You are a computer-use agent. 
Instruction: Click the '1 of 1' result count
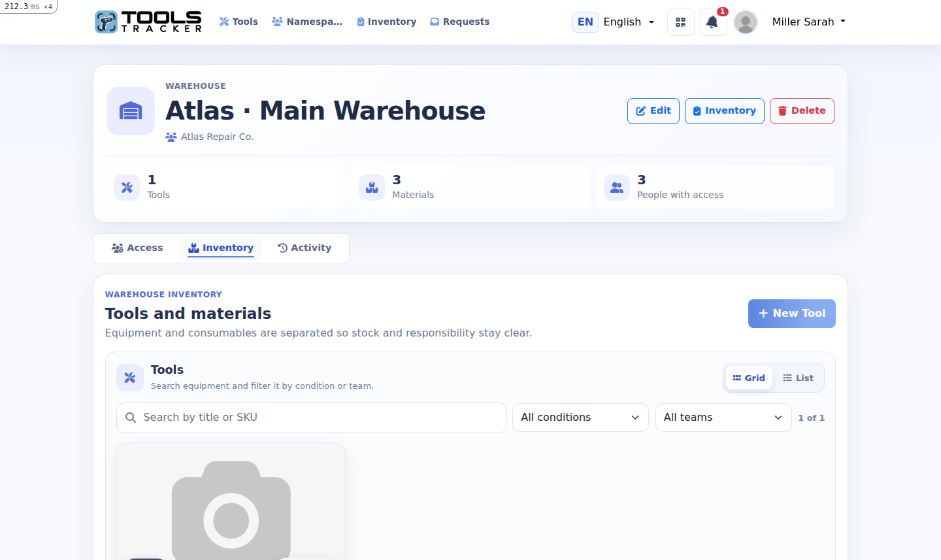811,418
